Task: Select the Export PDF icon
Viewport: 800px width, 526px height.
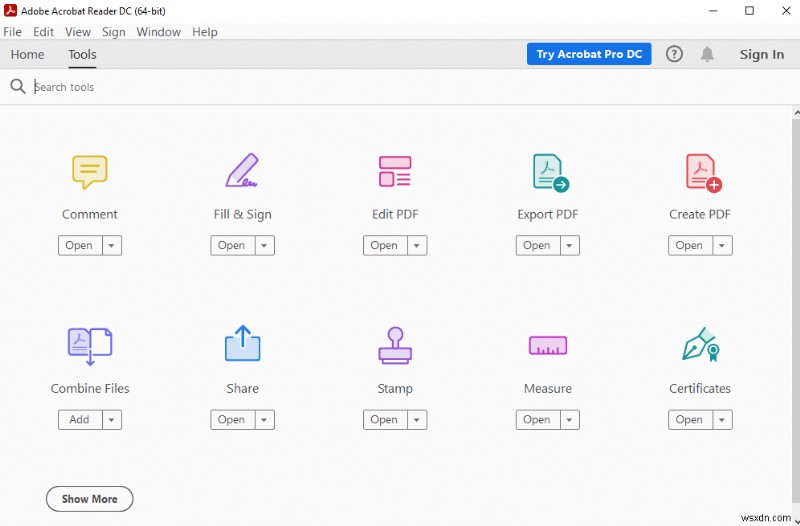Action: click(551, 173)
